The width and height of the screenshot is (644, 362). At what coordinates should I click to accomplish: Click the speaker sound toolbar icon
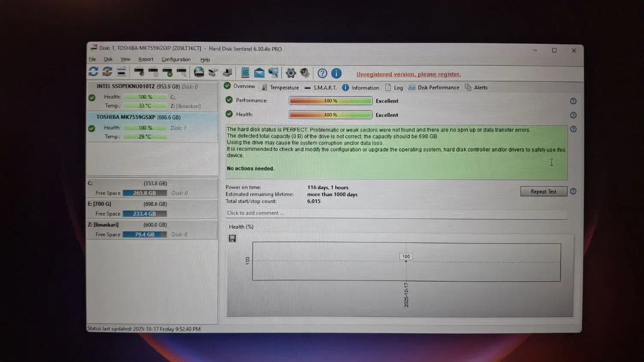305,73
